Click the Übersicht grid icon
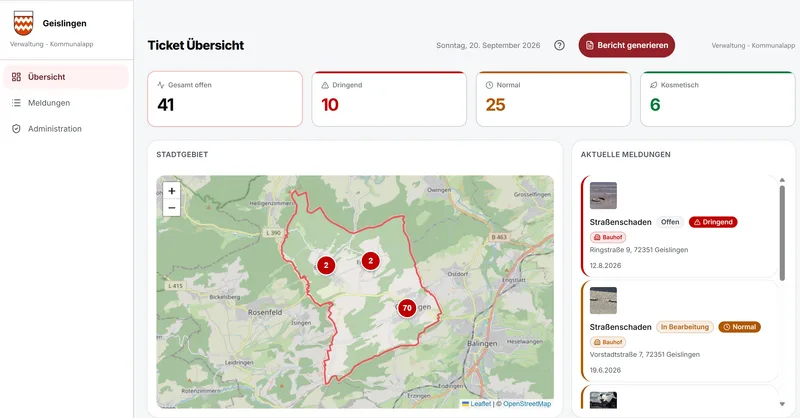800x418 pixels. [16, 77]
